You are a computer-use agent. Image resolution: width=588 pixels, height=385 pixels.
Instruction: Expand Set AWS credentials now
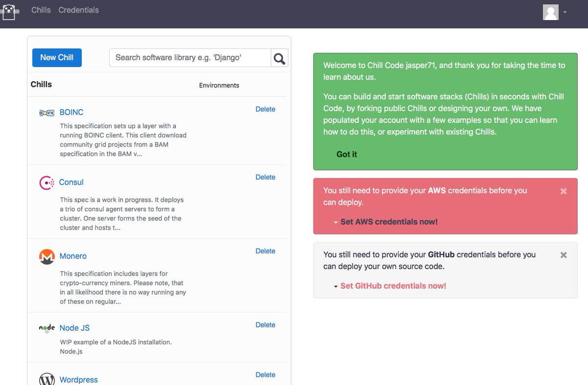386,222
